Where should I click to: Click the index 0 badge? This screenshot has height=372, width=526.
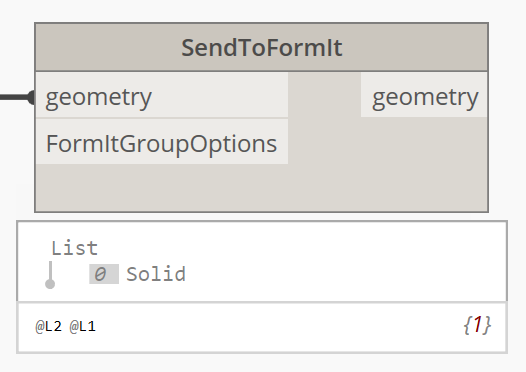click(x=104, y=274)
